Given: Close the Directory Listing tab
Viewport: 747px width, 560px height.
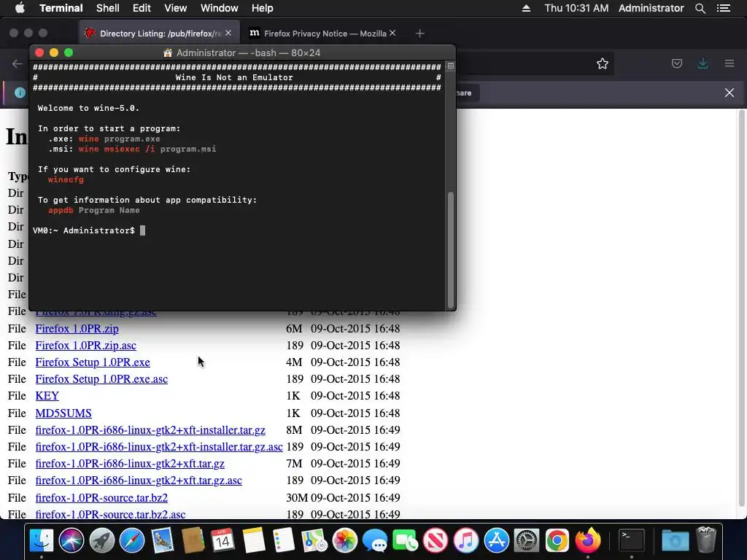Looking at the screenshot, I should click(x=228, y=33).
